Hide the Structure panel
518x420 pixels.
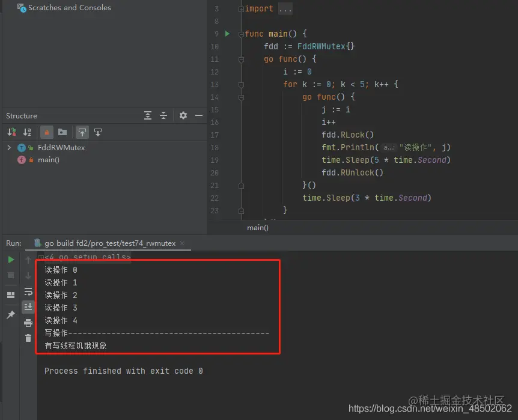(198, 115)
